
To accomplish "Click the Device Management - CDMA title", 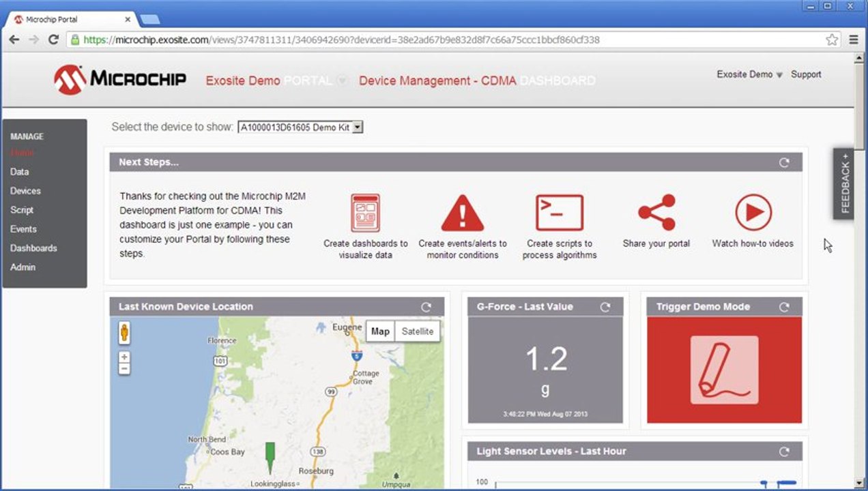I will 437,80.
